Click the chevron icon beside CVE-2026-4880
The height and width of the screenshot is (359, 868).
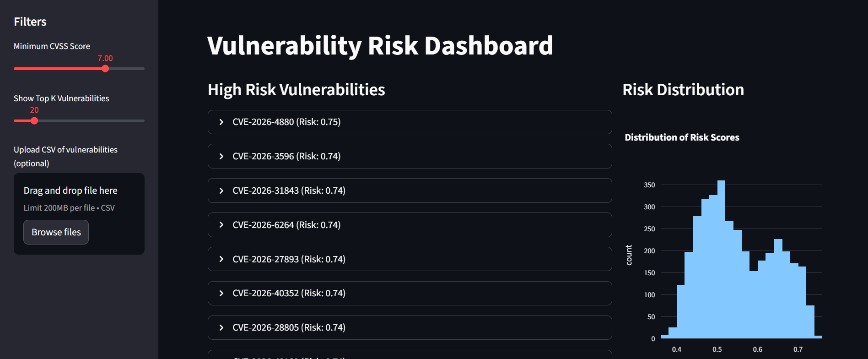221,122
